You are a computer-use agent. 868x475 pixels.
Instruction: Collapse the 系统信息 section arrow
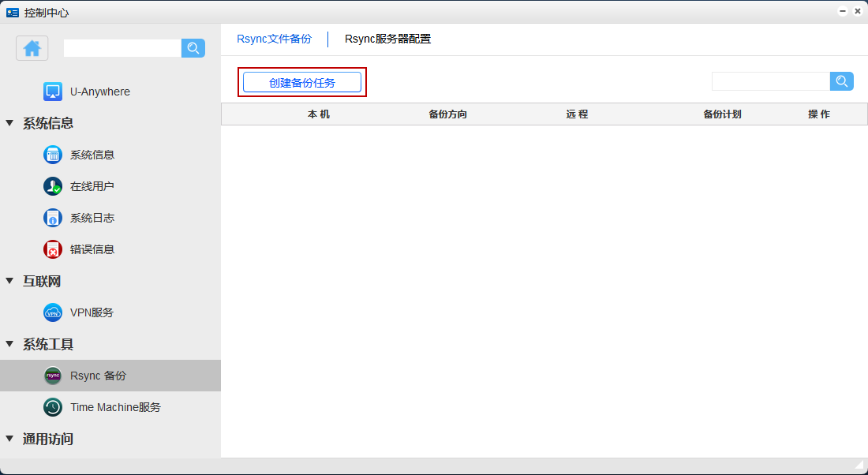coord(9,123)
